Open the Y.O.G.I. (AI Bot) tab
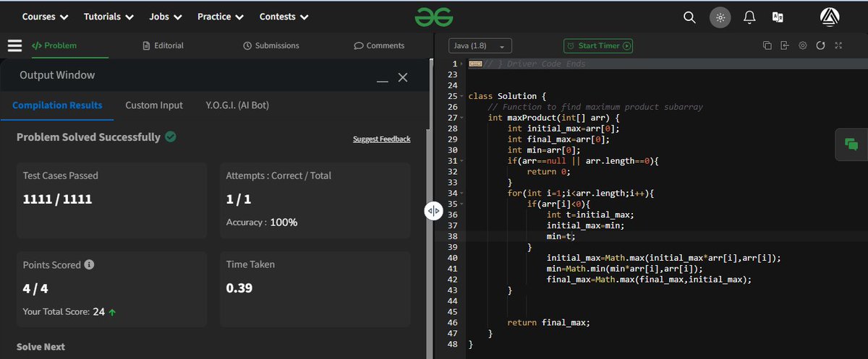The height and width of the screenshot is (359, 868). click(237, 105)
